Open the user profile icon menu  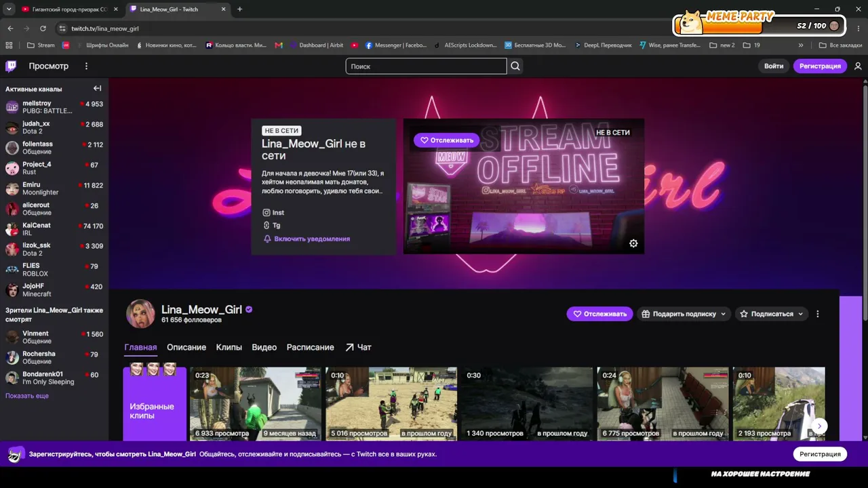coord(858,66)
